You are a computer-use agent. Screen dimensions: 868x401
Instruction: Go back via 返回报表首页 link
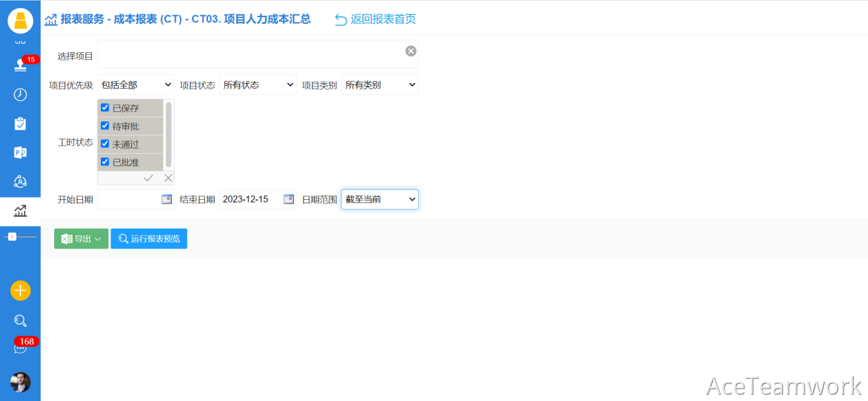click(375, 19)
